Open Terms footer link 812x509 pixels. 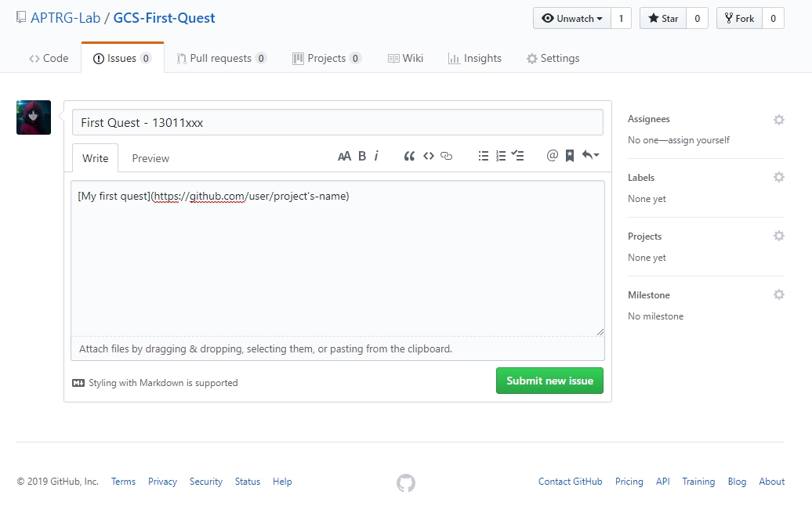[123, 482]
